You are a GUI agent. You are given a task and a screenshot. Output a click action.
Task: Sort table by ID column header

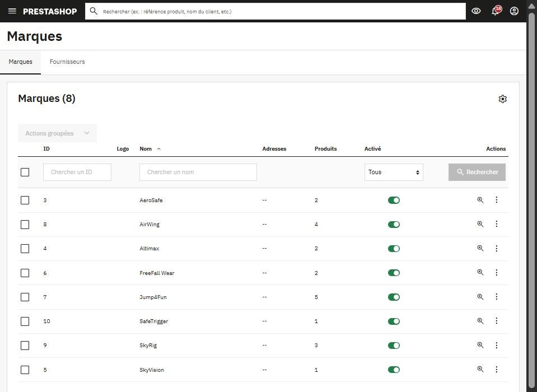pyautogui.click(x=46, y=149)
